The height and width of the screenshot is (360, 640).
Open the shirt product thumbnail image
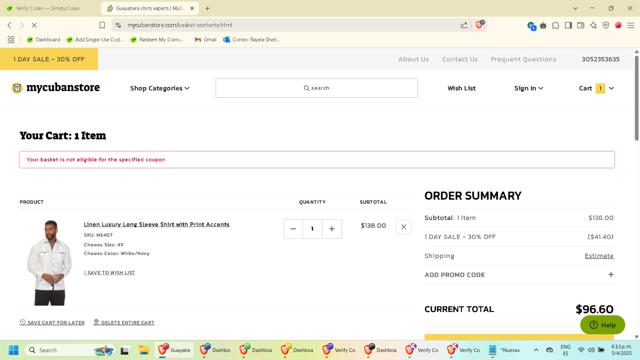(x=49, y=262)
